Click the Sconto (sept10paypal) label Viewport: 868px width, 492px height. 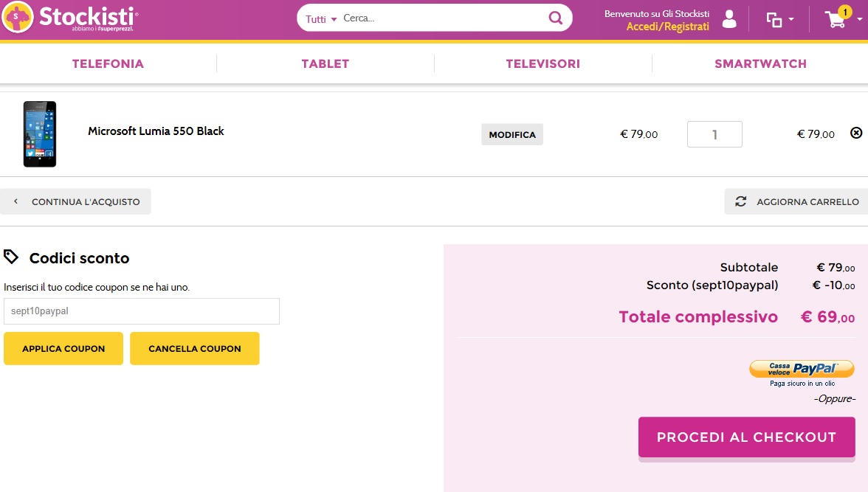712,285
